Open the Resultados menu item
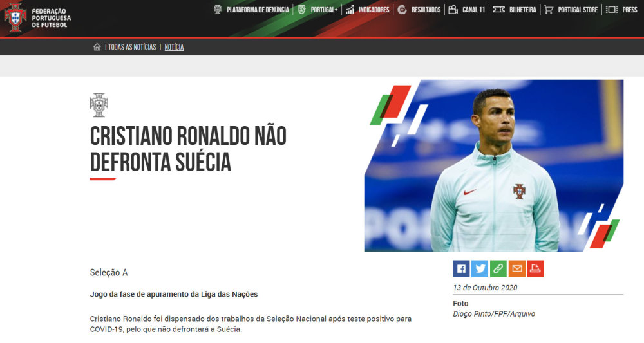This screenshot has height=343, width=644. pyautogui.click(x=426, y=10)
